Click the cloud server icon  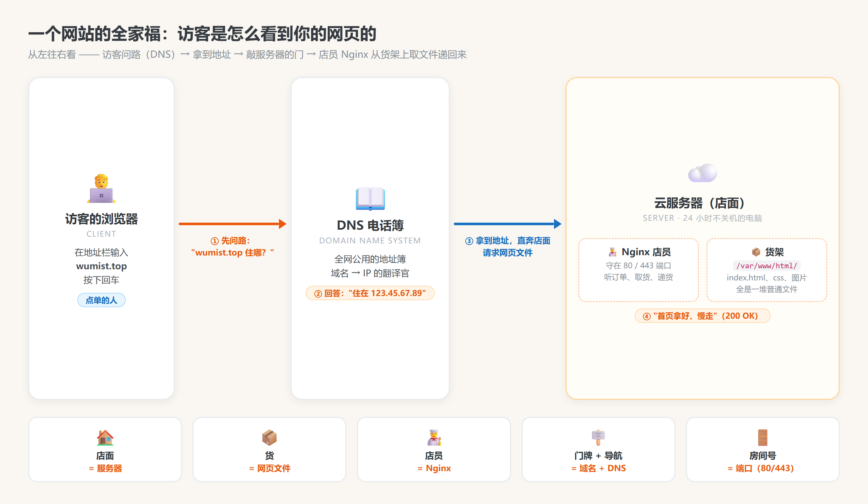(702, 173)
